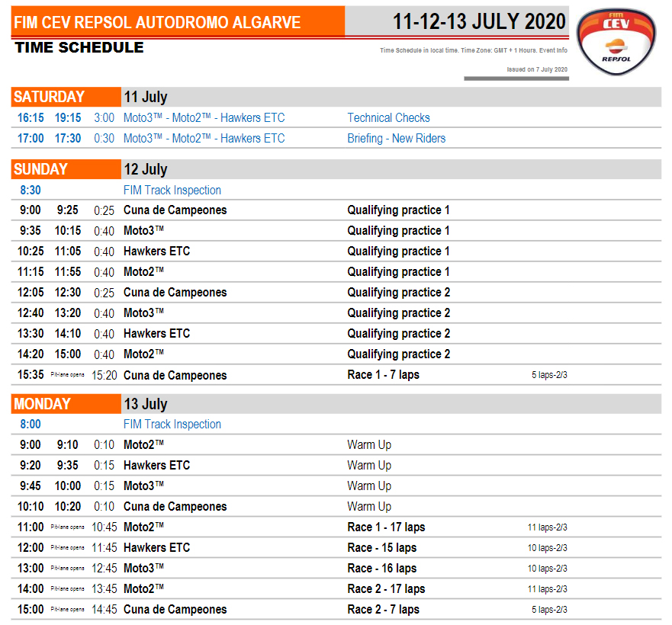This screenshot has height=625, width=672.
Task: Open the Briefing - New Riders link
Action: tap(396, 139)
